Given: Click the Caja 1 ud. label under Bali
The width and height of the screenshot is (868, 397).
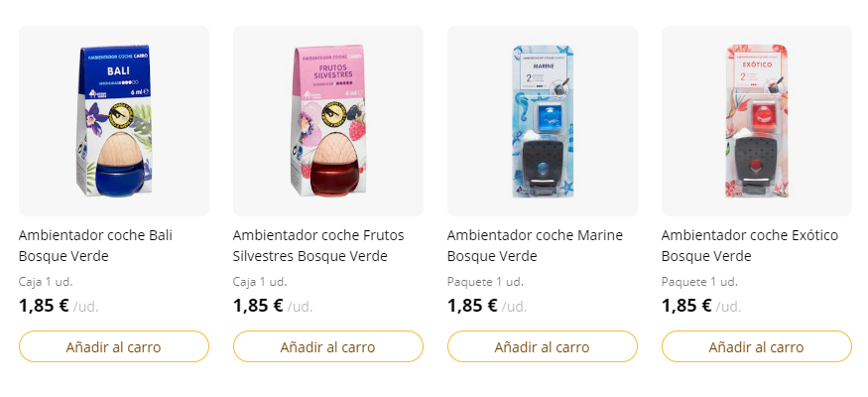Looking at the screenshot, I should click(x=46, y=282).
